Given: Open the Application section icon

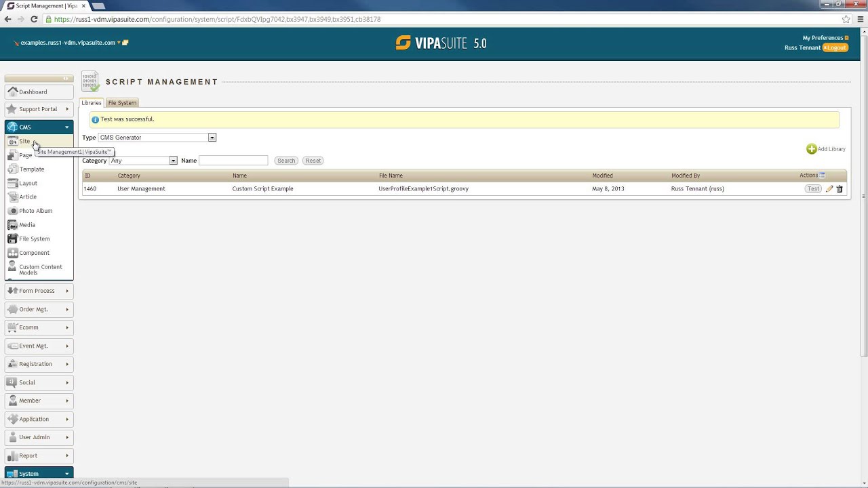Looking at the screenshot, I should click(x=12, y=419).
